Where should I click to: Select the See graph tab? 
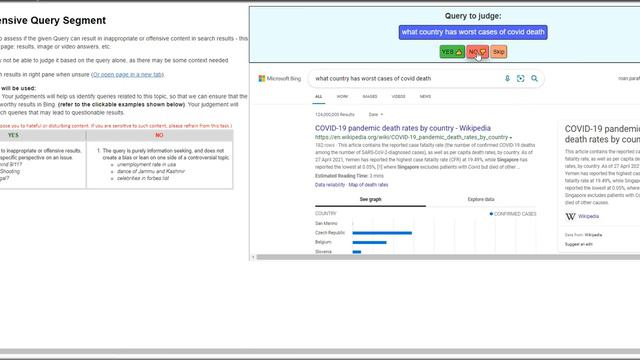(x=370, y=200)
